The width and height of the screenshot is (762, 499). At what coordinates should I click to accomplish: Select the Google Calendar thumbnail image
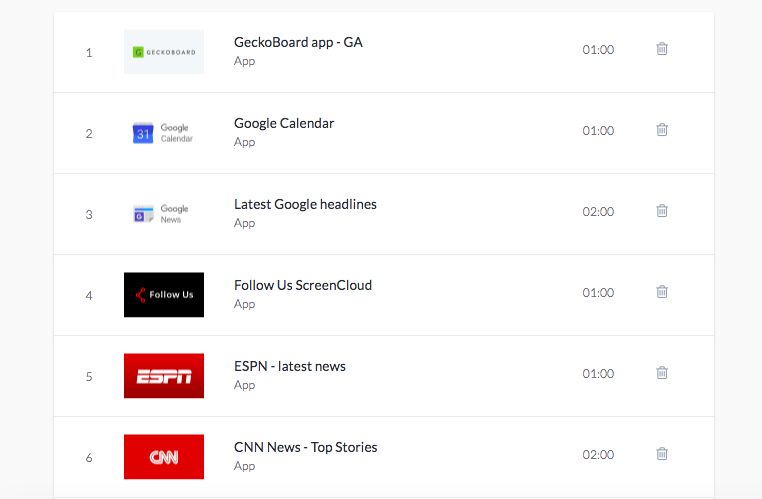point(164,133)
